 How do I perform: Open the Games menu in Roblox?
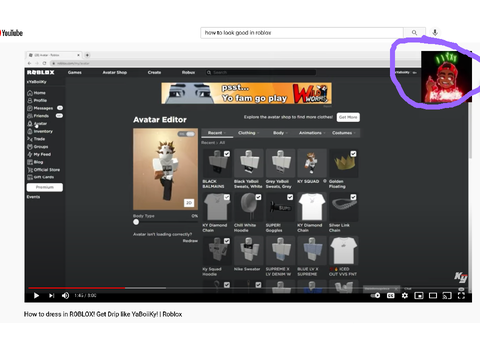click(75, 72)
